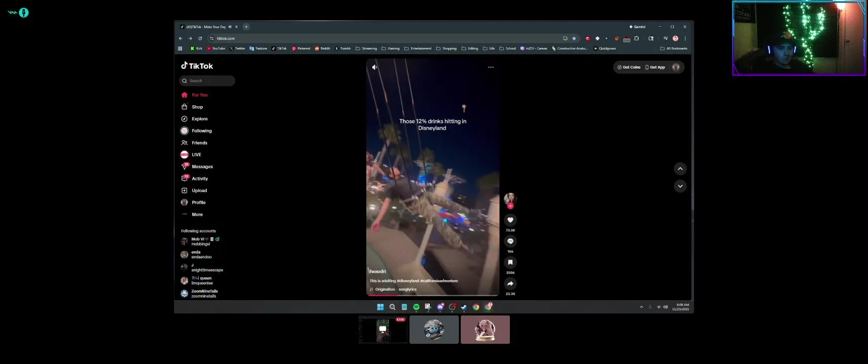Like the video with the heart icon

point(510,220)
